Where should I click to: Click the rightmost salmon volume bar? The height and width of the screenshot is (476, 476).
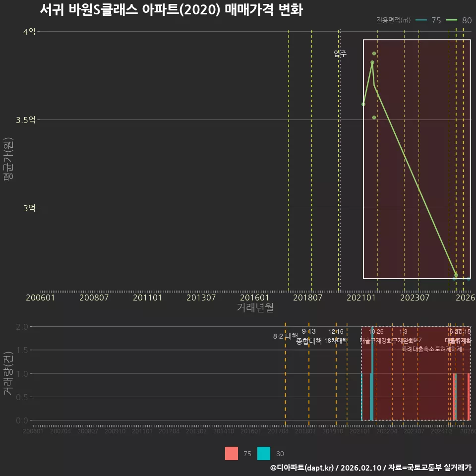(x=469, y=397)
